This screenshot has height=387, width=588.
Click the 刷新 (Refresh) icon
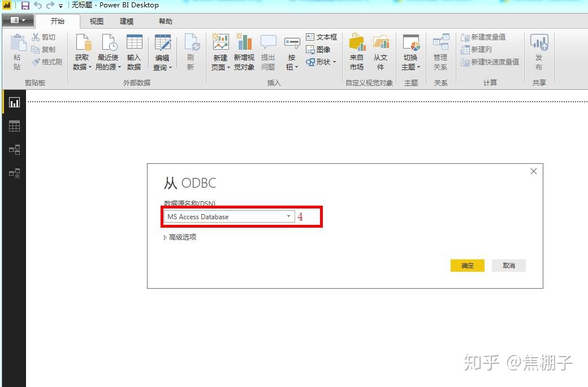pos(192,51)
